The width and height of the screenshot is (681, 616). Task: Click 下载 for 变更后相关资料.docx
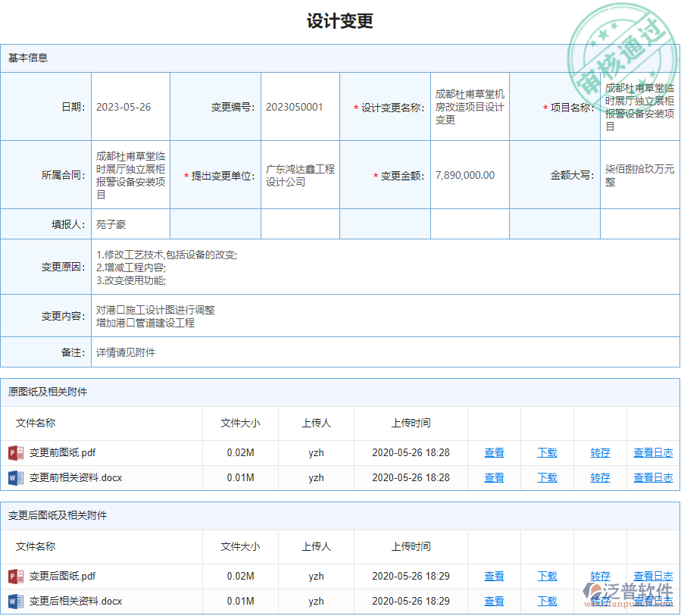547,601
